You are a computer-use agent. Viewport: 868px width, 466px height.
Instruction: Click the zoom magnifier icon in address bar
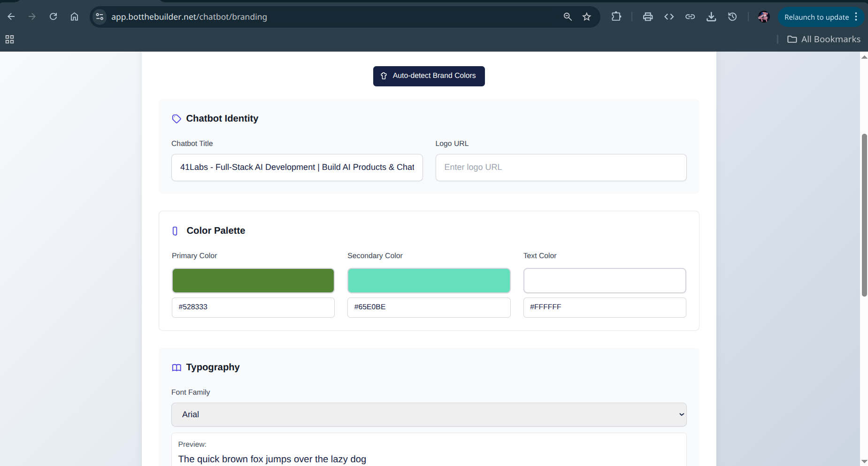tap(568, 17)
